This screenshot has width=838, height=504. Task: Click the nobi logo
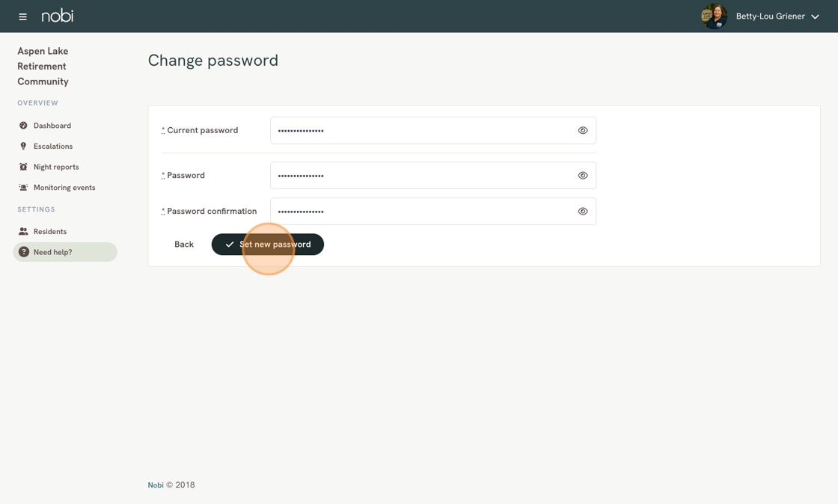point(57,16)
